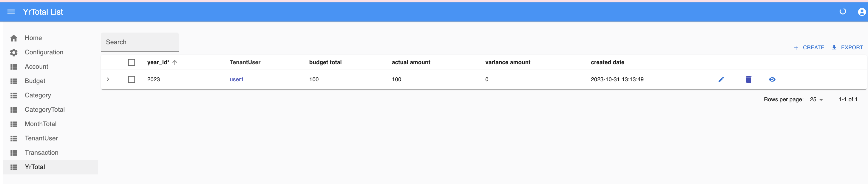This screenshot has height=184, width=868.
Task: Toggle the select-all header checkbox
Action: 132,62
